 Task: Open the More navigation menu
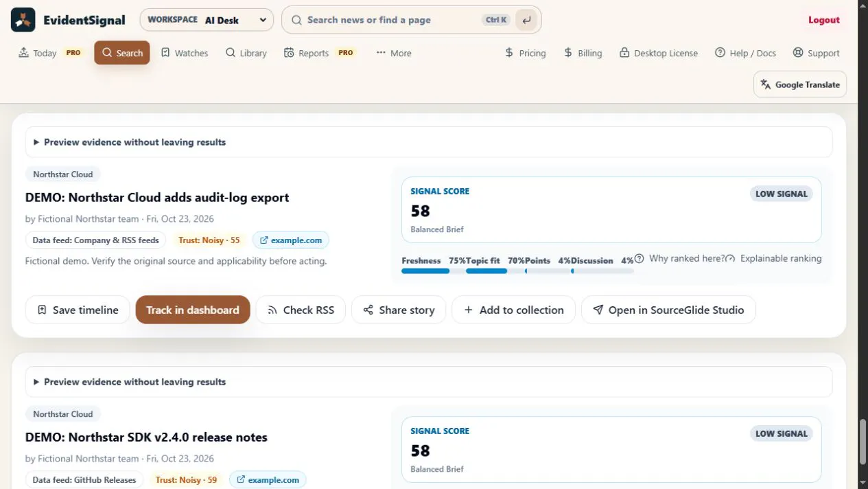coord(394,53)
